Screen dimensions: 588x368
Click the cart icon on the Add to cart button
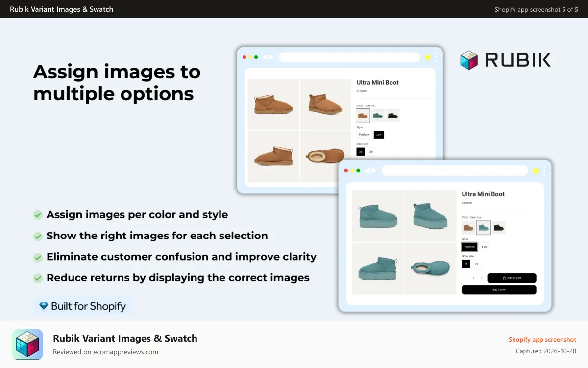point(504,278)
